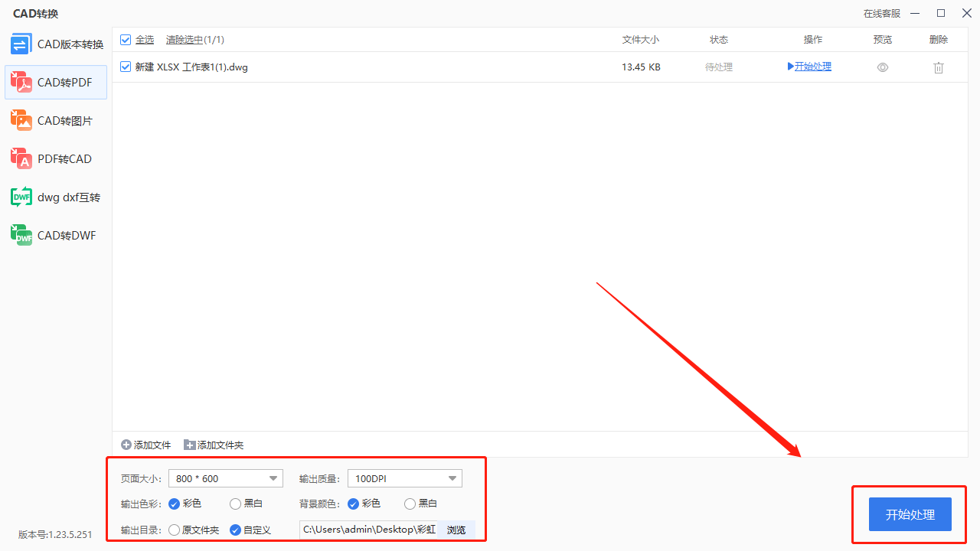Toggle the 全选 checkbox
Viewport: 980px width, 551px height.
click(126, 39)
